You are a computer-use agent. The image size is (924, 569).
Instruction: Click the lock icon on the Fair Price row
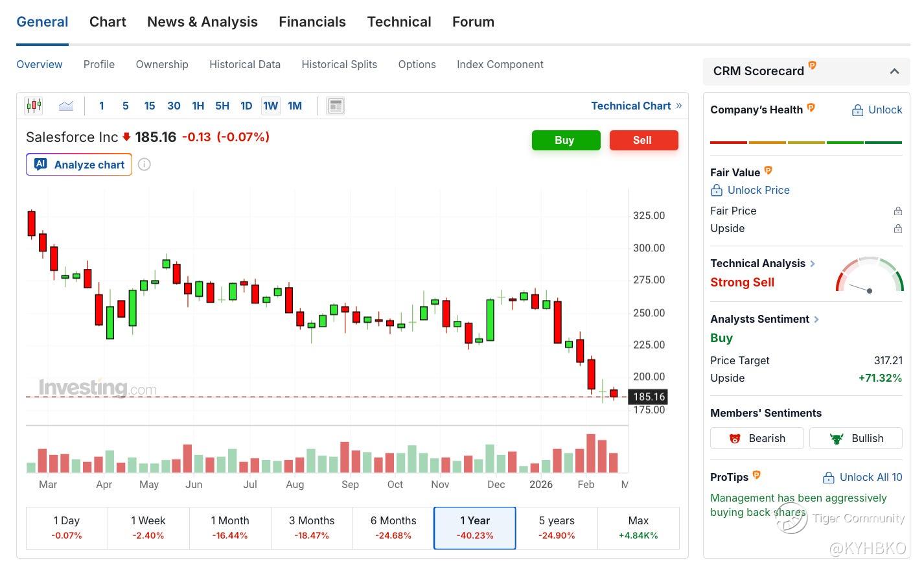(x=898, y=211)
